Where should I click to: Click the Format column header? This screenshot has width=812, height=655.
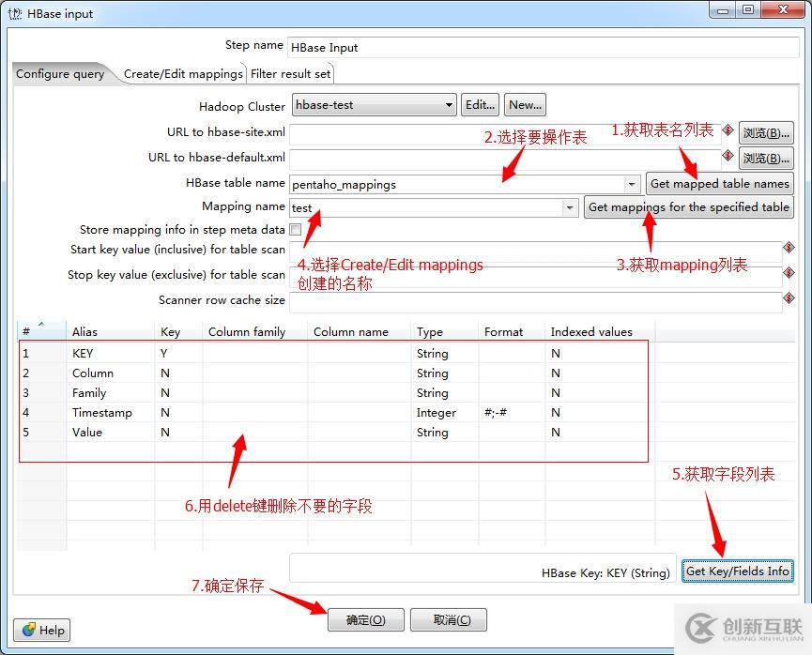point(512,331)
